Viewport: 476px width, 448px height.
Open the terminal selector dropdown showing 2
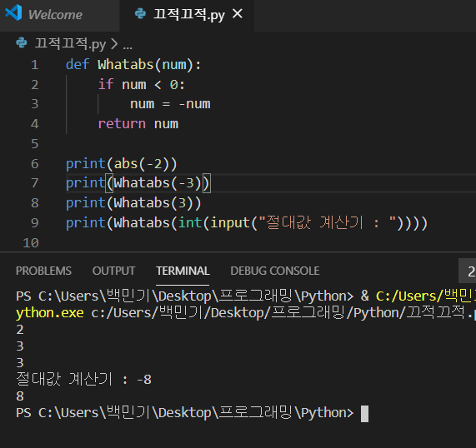point(468,271)
